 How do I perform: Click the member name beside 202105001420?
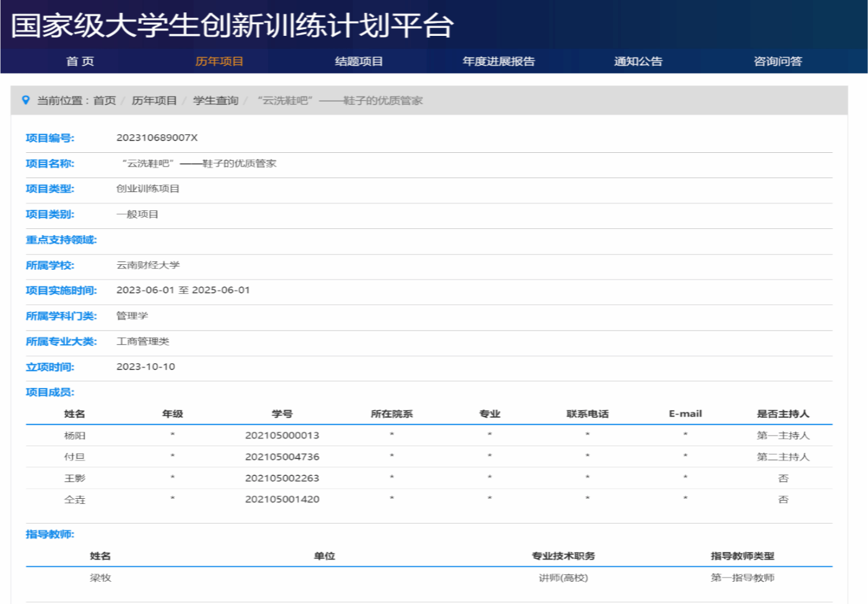coord(75,499)
